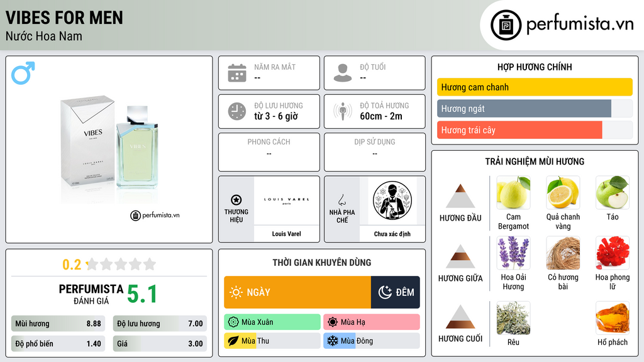Select the Cỏ hương bài vetiver image
Screen dimensions: 644x362
click(x=563, y=253)
